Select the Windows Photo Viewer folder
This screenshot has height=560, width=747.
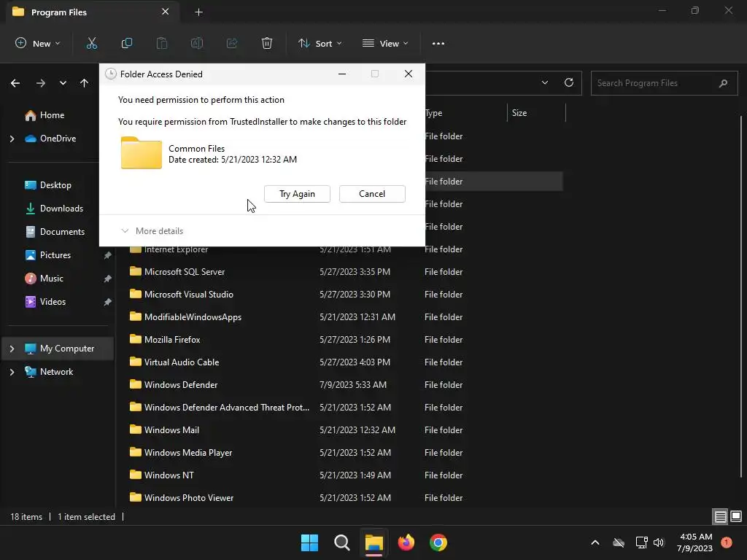coord(189,498)
